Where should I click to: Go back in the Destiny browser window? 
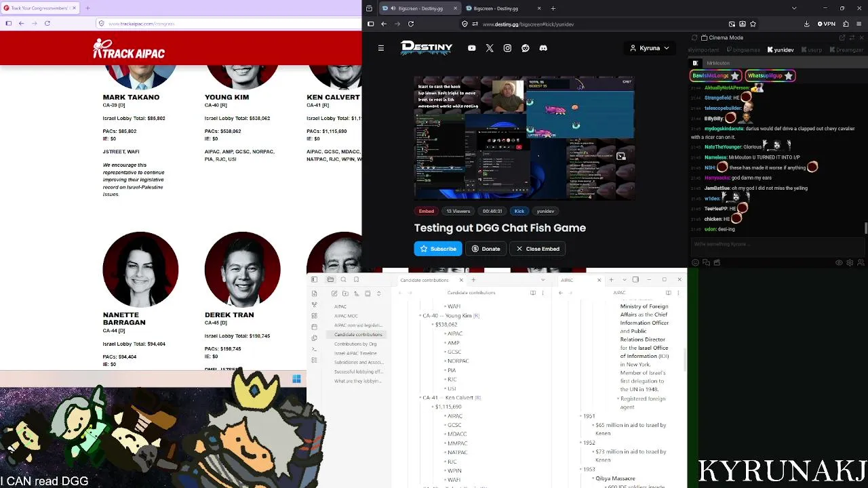[x=384, y=24]
